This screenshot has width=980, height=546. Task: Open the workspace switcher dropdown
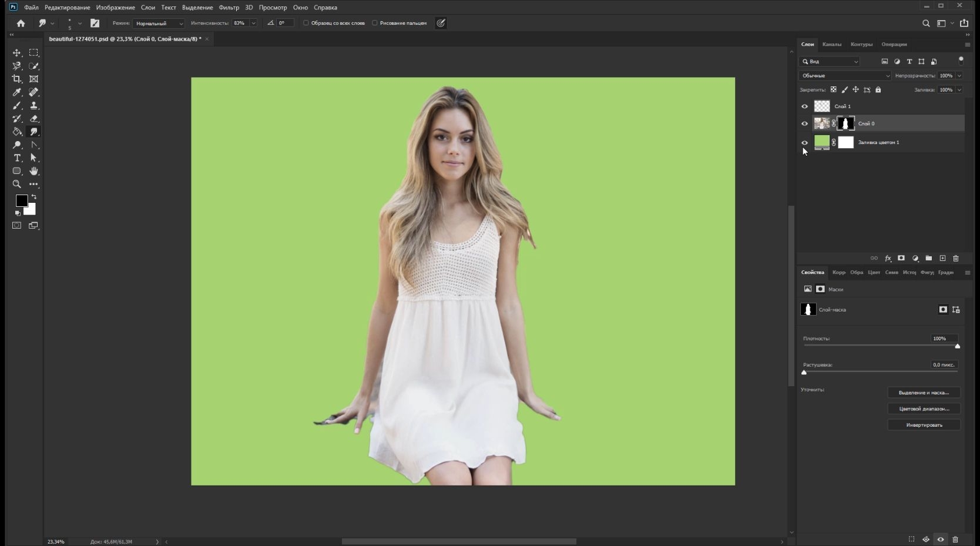(x=945, y=24)
